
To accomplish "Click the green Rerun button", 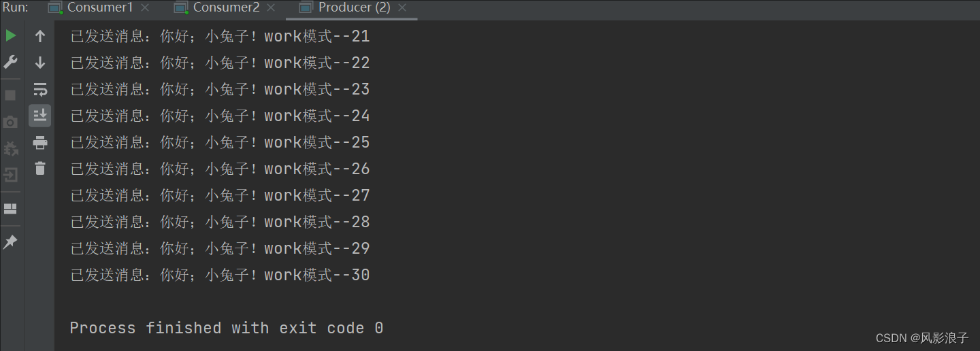I will [x=11, y=35].
